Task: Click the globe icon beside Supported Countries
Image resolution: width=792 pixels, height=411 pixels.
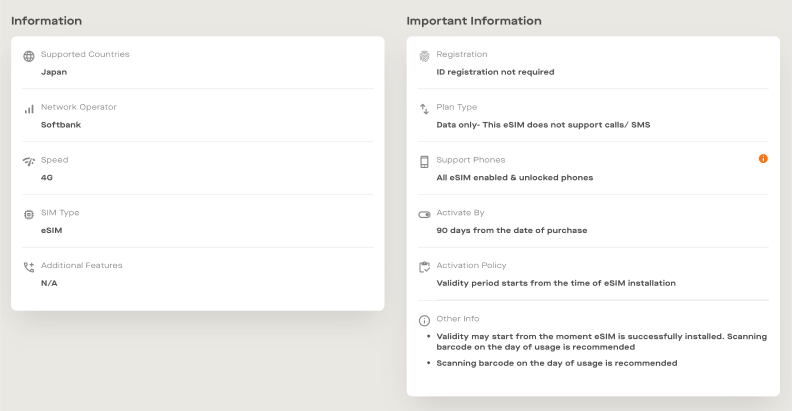Action: pos(29,56)
